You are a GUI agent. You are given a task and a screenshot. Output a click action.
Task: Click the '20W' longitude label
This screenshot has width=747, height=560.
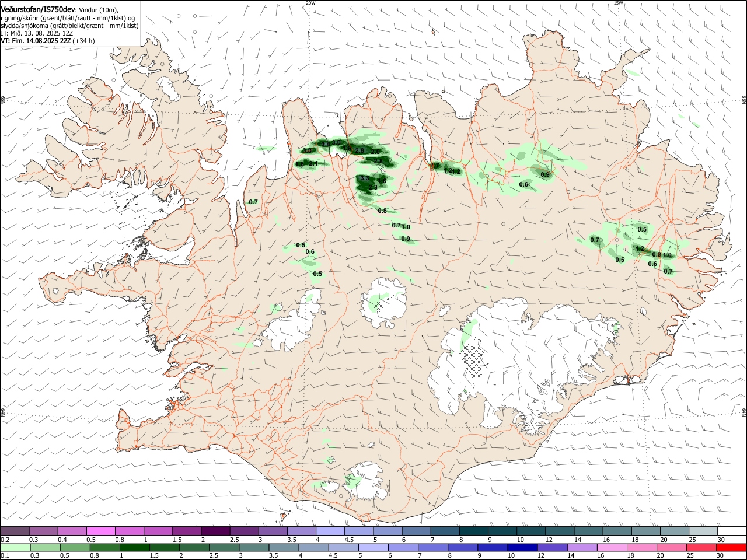pyautogui.click(x=310, y=3)
